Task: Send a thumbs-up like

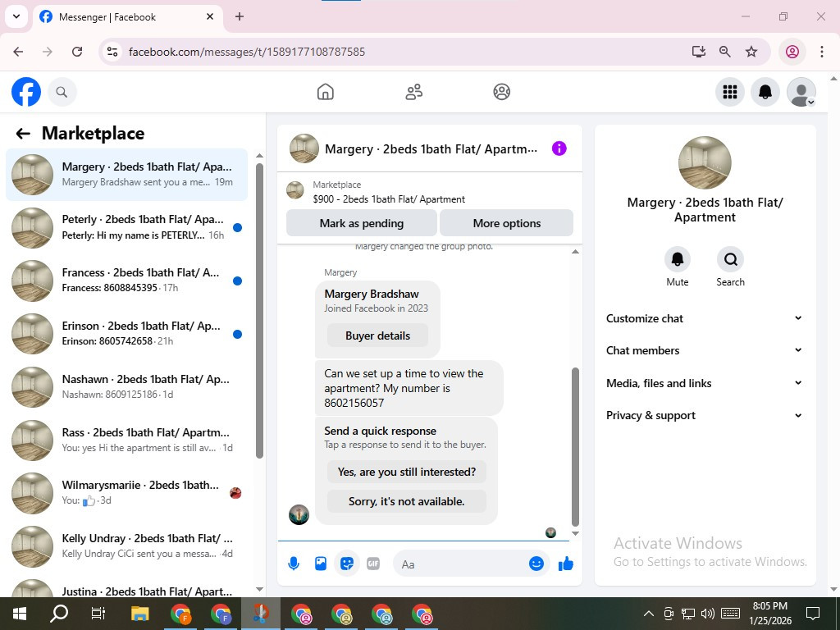Action: (566, 564)
